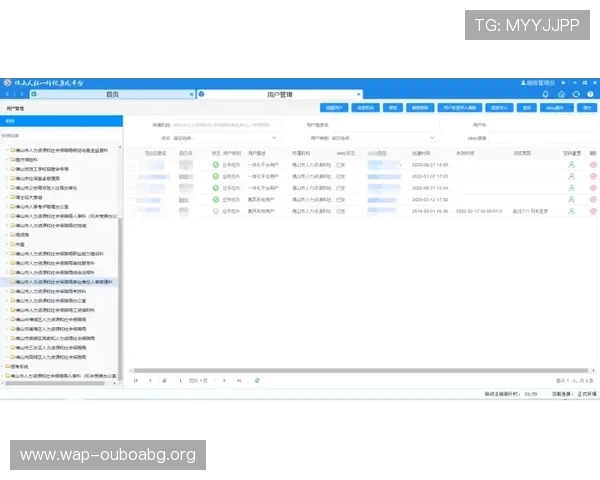Click the forward navigation arrow

tap(22, 94)
